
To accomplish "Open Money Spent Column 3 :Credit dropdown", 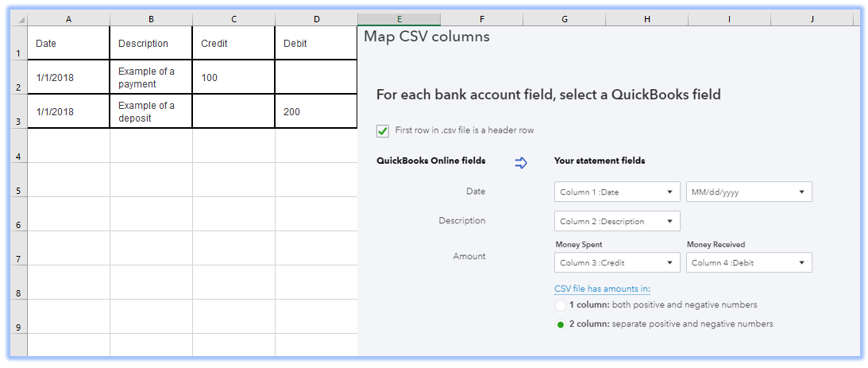I will point(617,263).
